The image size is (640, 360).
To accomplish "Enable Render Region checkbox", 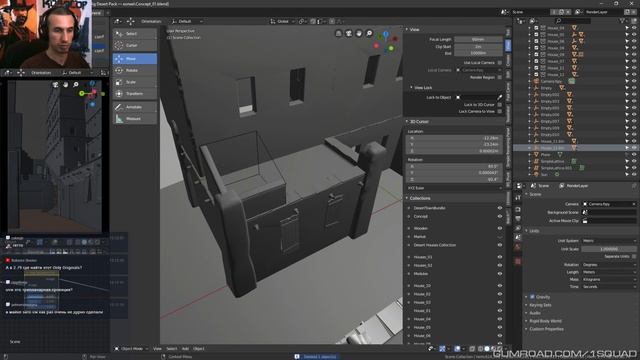I will [500, 77].
